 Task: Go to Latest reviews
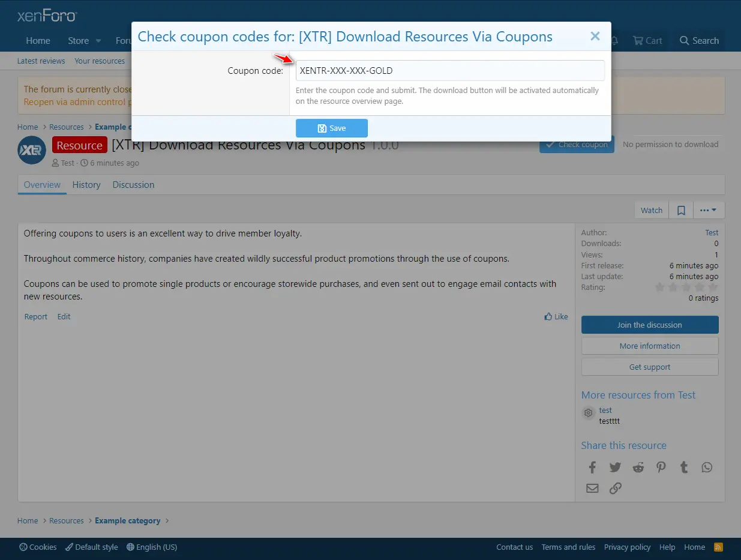[41, 61]
